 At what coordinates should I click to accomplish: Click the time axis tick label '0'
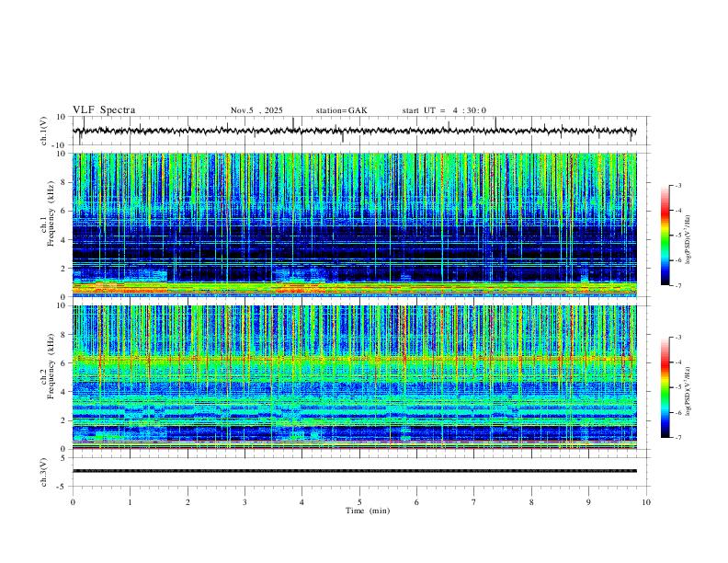tap(73, 502)
